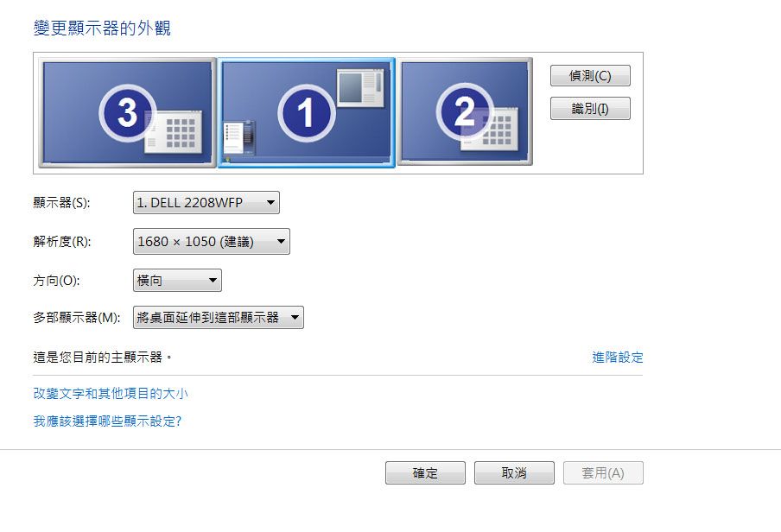Image resolution: width=781 pixels, height=532 pixels.
Task: Select monitor 3 display thumbnail
Action: click(x=128, y=112)
